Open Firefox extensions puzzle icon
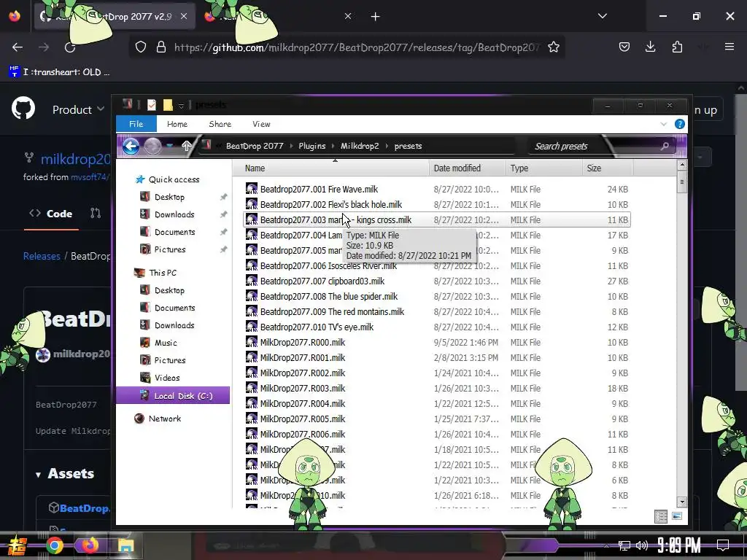747x560 pixels. [x=677, y=47]
